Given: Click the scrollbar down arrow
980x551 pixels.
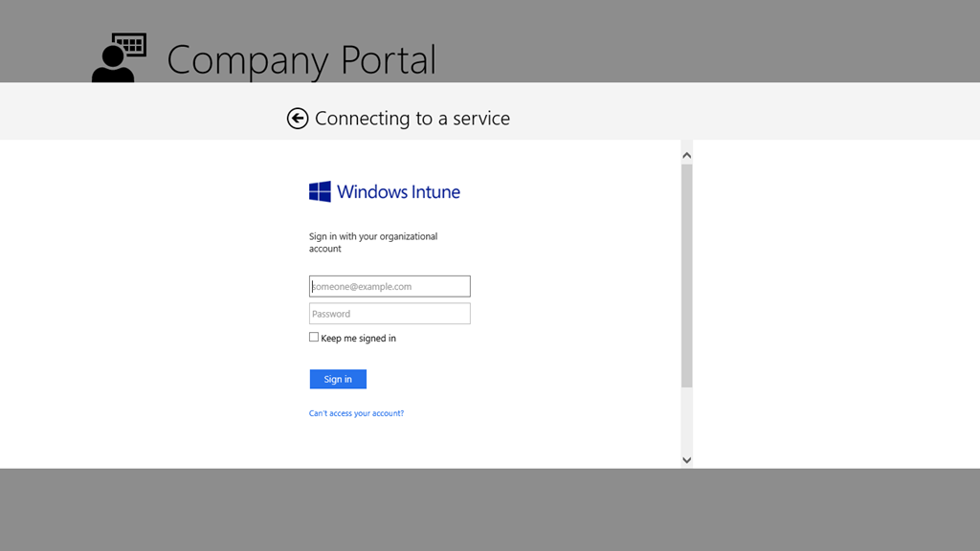Looking at the screenshot, I should [686, 460].
